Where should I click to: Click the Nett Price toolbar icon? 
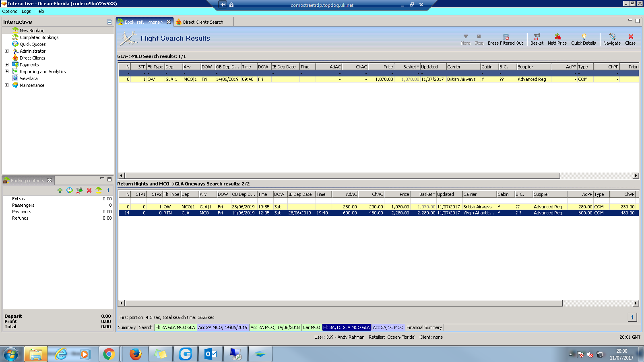click(x=557, y=39)
